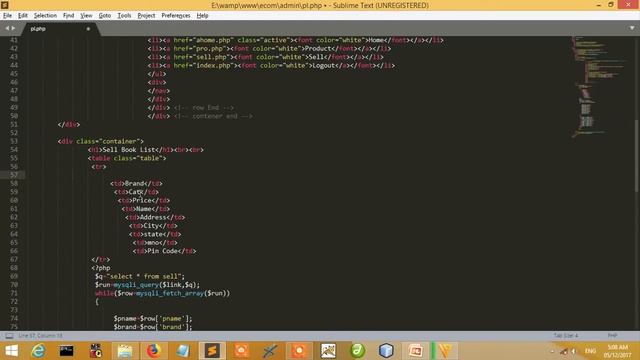
Task: Open the blue cube VirtualBox taskbar icon
Action: point(386,351)
